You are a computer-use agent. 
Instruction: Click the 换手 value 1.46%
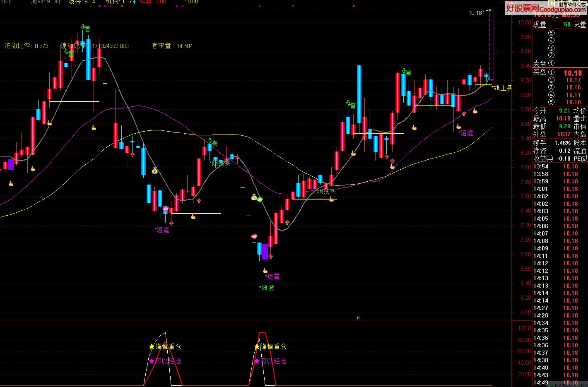point(562,143)
